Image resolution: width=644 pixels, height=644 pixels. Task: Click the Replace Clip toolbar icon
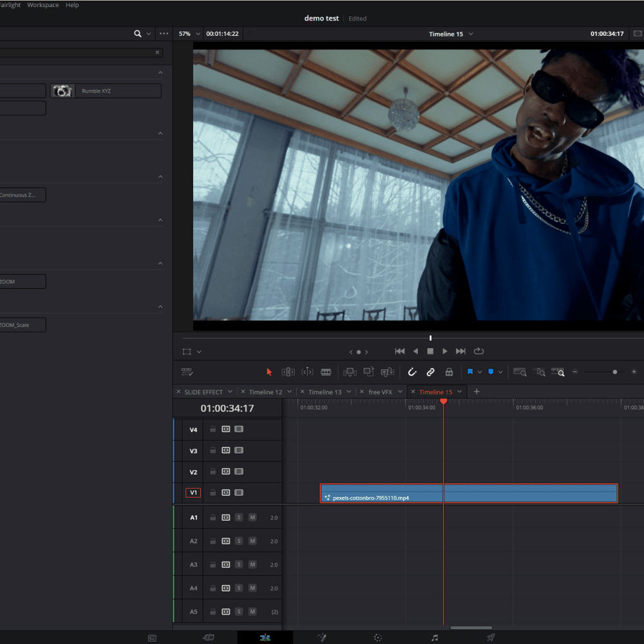coord(387,372)
